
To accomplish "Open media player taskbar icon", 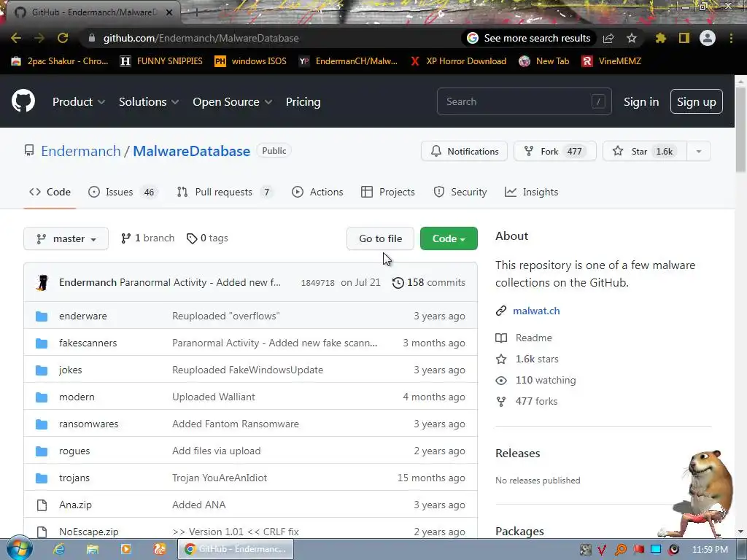I will 126,549.
